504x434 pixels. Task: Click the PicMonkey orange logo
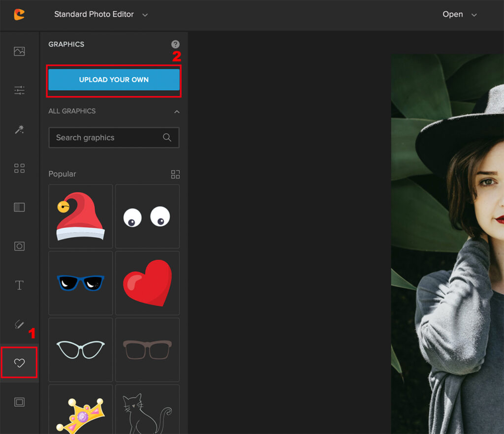(19, 14)
